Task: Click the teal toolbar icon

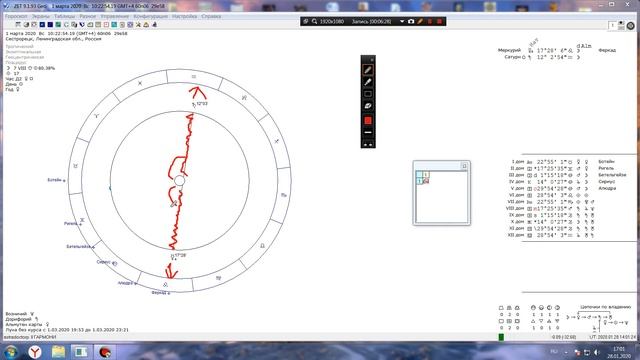Action: (x=114, y=25)
